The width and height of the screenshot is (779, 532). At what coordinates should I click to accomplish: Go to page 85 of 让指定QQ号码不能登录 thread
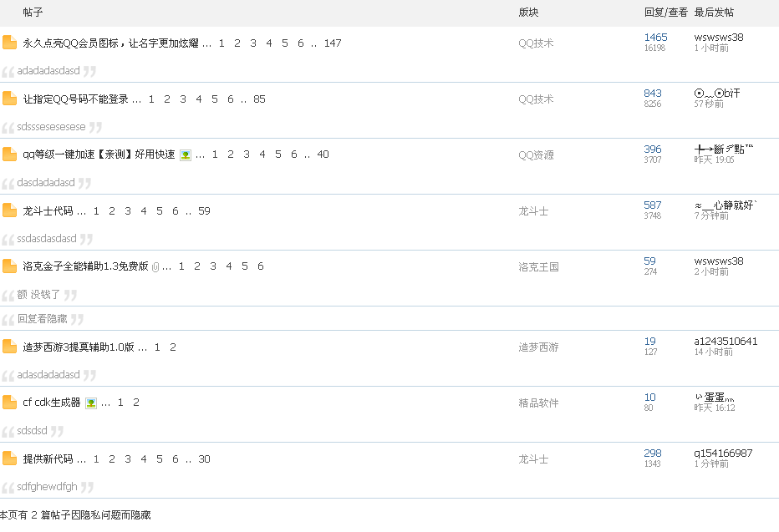(x=259, y=99)
